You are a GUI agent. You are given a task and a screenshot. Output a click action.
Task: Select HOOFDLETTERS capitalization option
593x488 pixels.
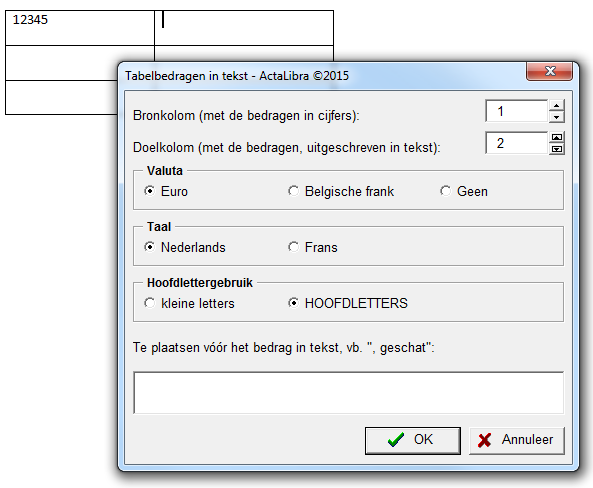(348, 303)
